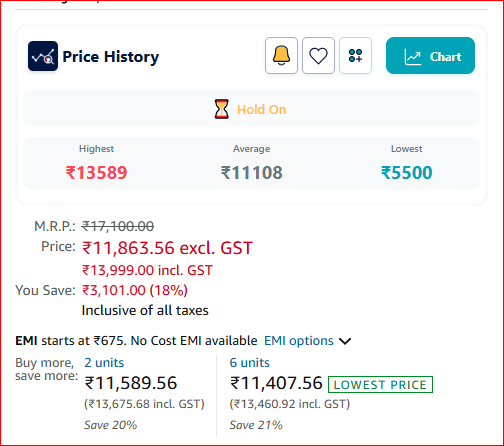
Task: Click the Price History logo icon
Action: [43, 56]
